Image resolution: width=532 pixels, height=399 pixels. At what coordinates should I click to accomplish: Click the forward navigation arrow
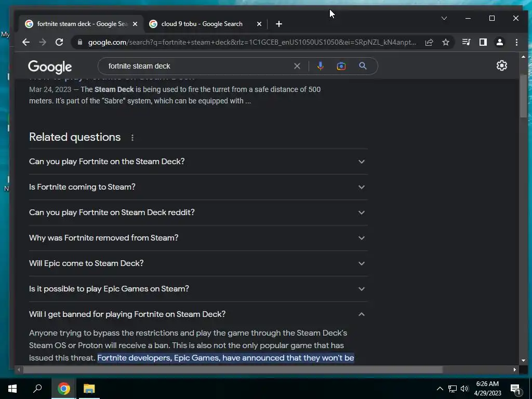tap(43, 42)
